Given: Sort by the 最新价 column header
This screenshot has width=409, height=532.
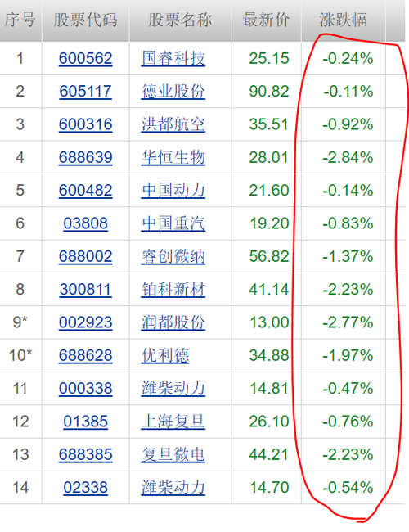Looking at the screenshot, I should click(266, 20).
